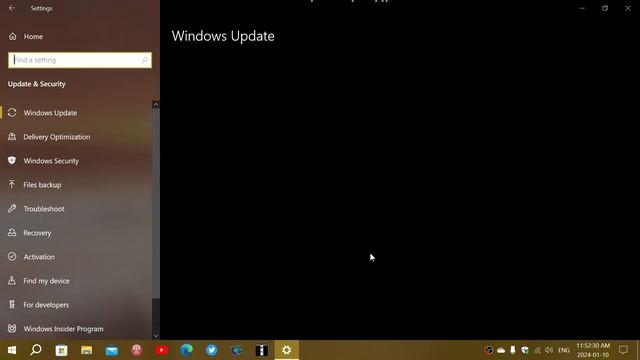Open Twitter from the taskbar
The height and width of the screenshot is (360, 640).
211,350
